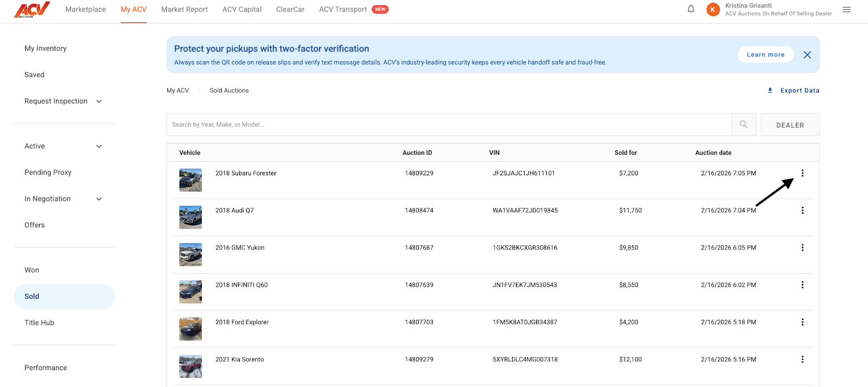Click the 2016 GMC Yukon thumbnail
Screen dimensions: 868x387
pos(190,255)
